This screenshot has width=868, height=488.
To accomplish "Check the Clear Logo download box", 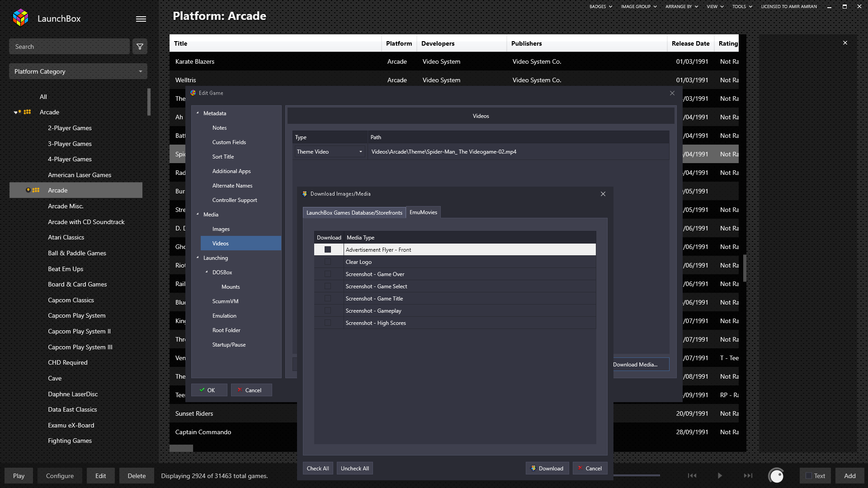I will [x=328, y=262].
